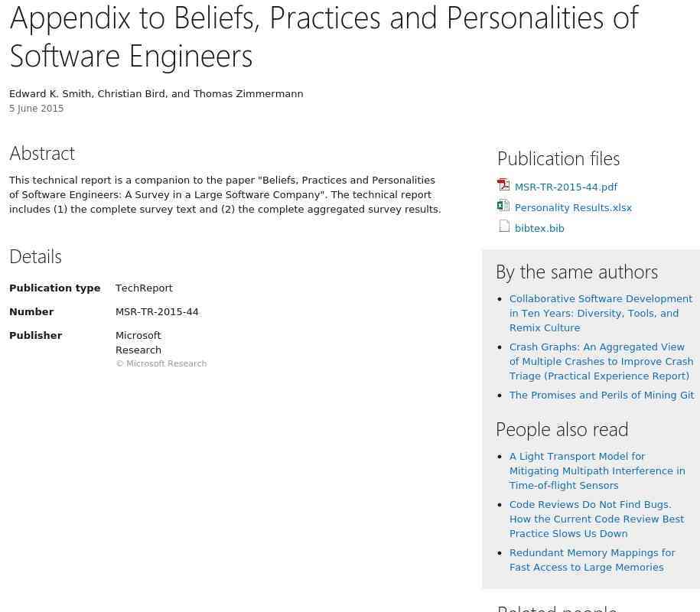The width and height of the screenshot is (700, 612).
Task: Click the MSR-TR-2015-44 report number value
Action: tap(157, 311)
